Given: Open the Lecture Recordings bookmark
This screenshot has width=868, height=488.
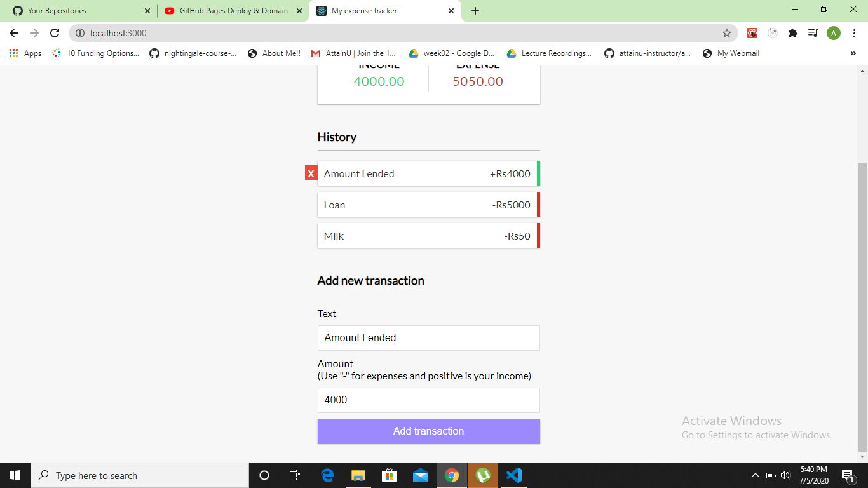Looking at the screenshot, I should click(x=549, y=53).
